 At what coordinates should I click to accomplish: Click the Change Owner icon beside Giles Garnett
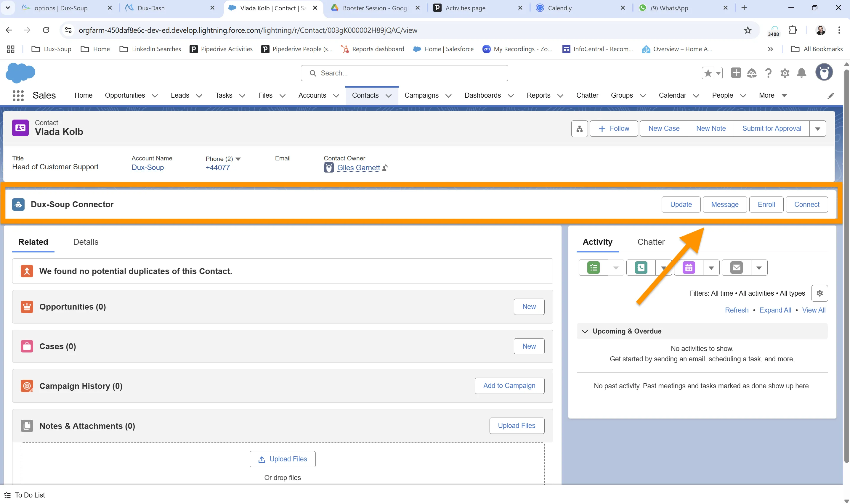[385, 168]
